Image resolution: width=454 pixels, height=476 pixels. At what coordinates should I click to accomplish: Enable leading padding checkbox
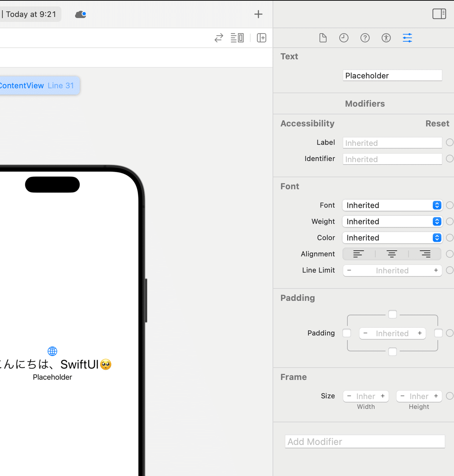[x=347, y=333]
